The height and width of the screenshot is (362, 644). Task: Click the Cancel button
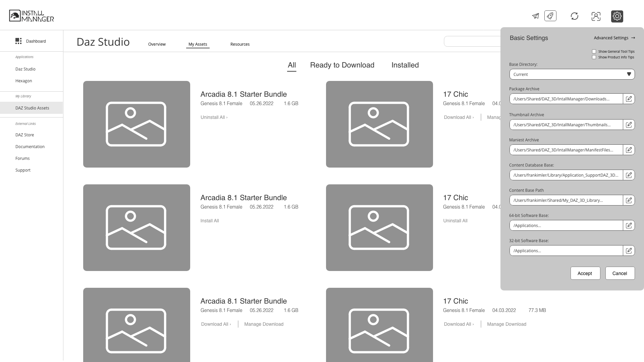pos(620,273)
